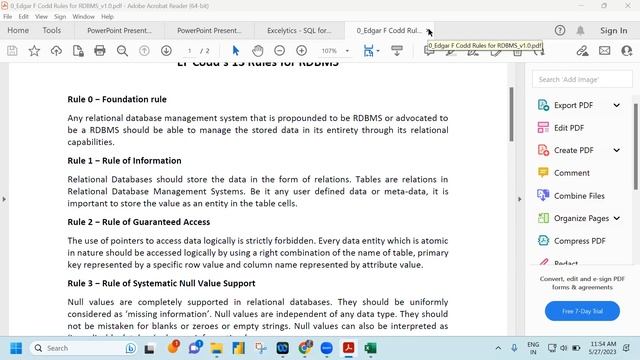Switch to first PowerPoint Present tab
Screen dimensions: 640x360
(x=119, y=31)
